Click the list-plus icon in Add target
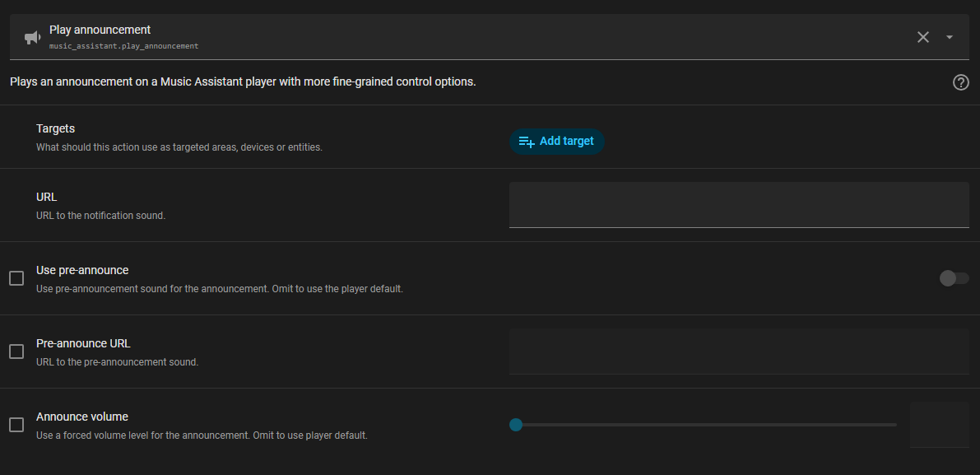980x475 pixels. (x=527, y=142)
